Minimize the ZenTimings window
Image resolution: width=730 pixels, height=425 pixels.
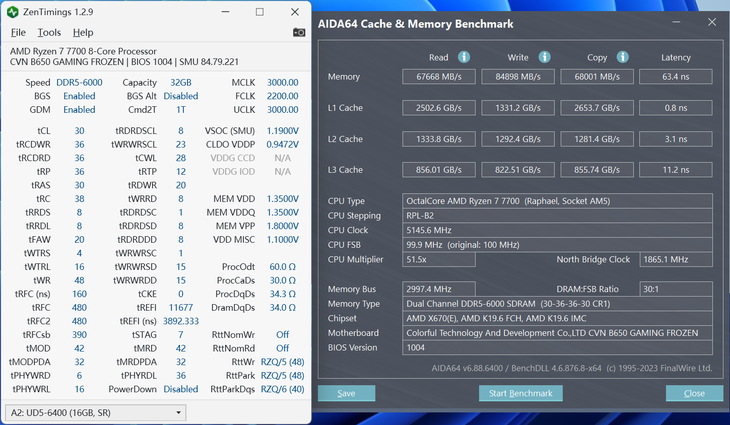[225, 12]
